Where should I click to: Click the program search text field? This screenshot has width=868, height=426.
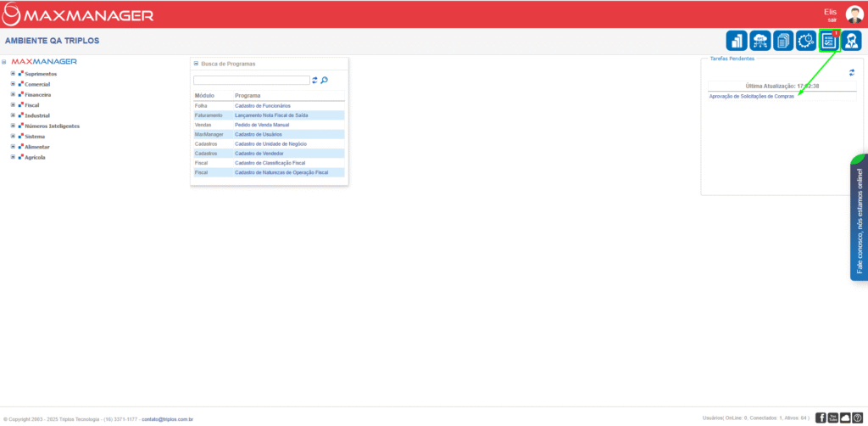pos(251,80)
